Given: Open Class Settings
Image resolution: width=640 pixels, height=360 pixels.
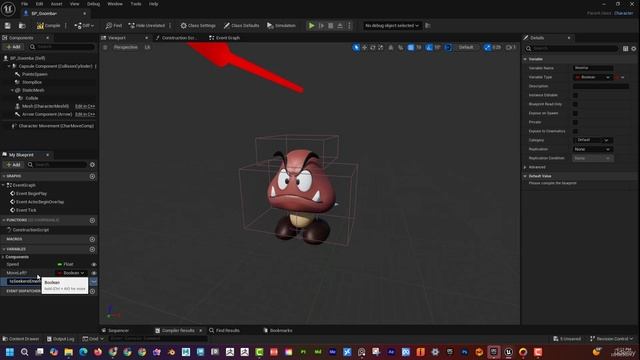Looking at the screenshot, I should (198, 26).
